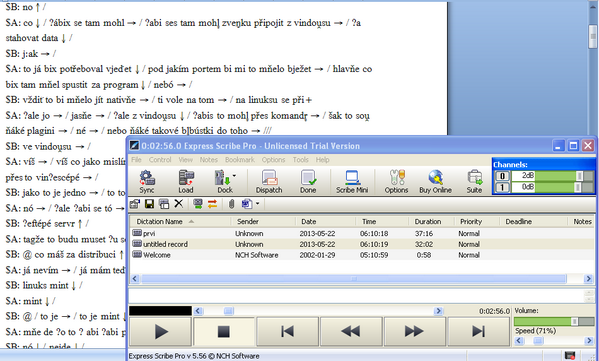Image resolution: width=599 pixels, height=361 pixels.
Task: Toggle channel 0 button
Action: click(502, 176)
